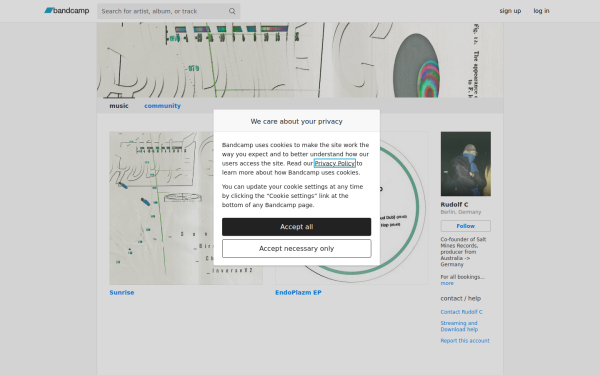Viewport: 600px width, 375px height.
Task: Open the EndoPlazm EP title link
Action: [298, 292]
